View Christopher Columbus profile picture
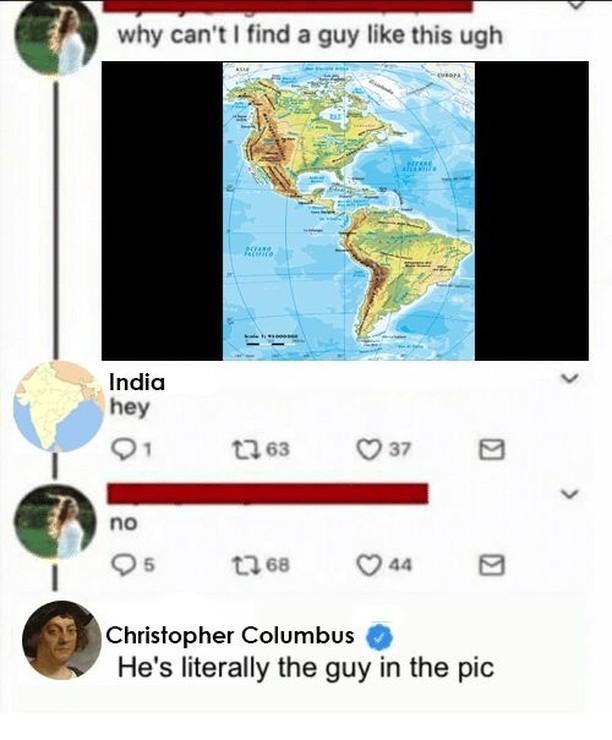Screen dimensions: 612x740 [x=62, y=640]
